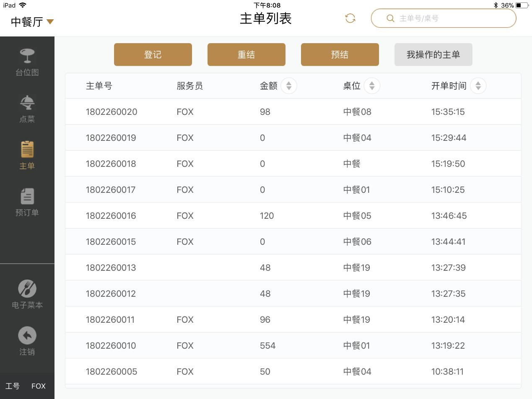
Task: Click table 中餐08 cell
Action: point(357,112)
